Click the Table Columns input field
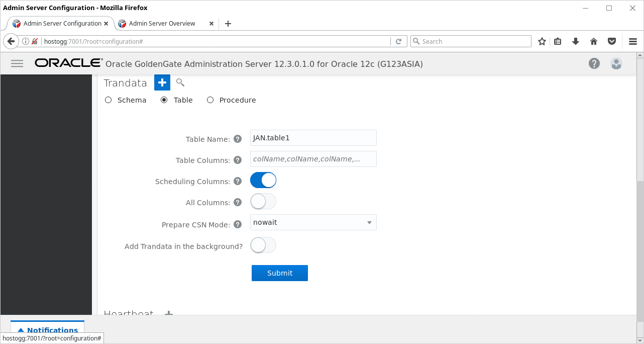This screenshot has width=644, height=344. [313, 159]
